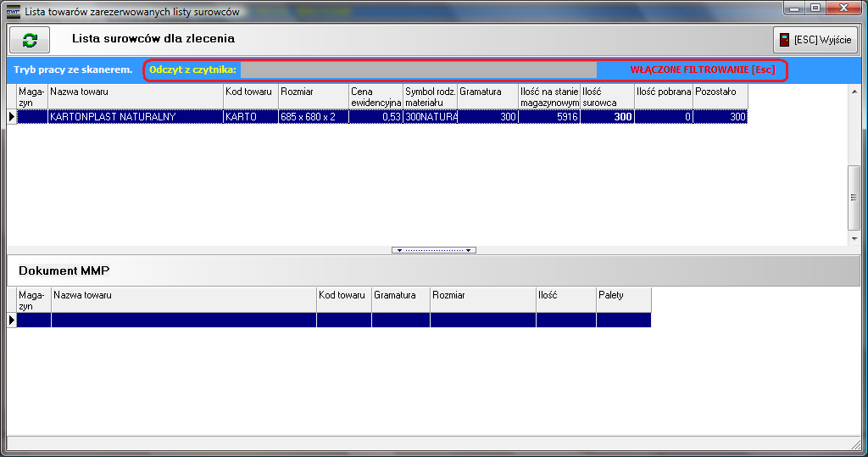Click the splitter handle between the two panels

click(x=434, y=250)
